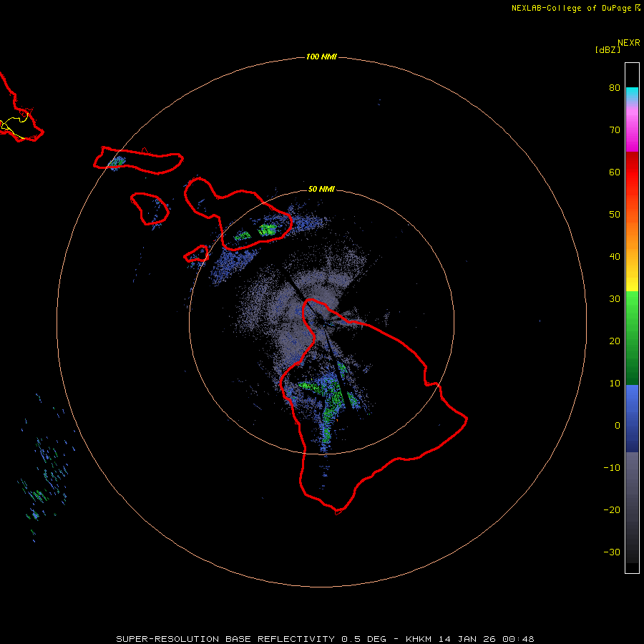Screen dimensions: 644x644
Task: Click the 20 value on the dBZ scale
Action: [x=615, y=341]
